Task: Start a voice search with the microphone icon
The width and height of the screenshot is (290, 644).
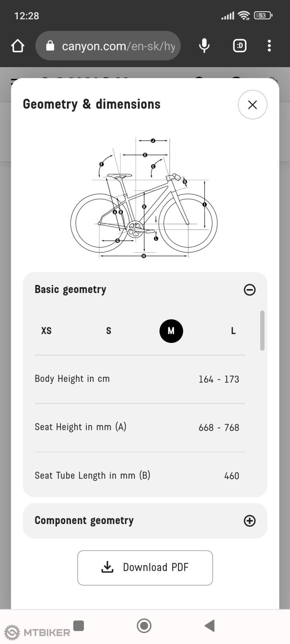Action: [204, 45]
